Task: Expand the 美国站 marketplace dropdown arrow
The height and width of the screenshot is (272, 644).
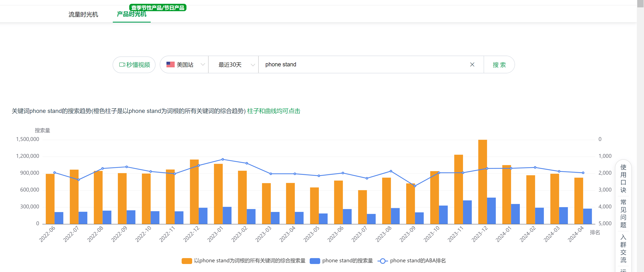Action: coord(203,64)
